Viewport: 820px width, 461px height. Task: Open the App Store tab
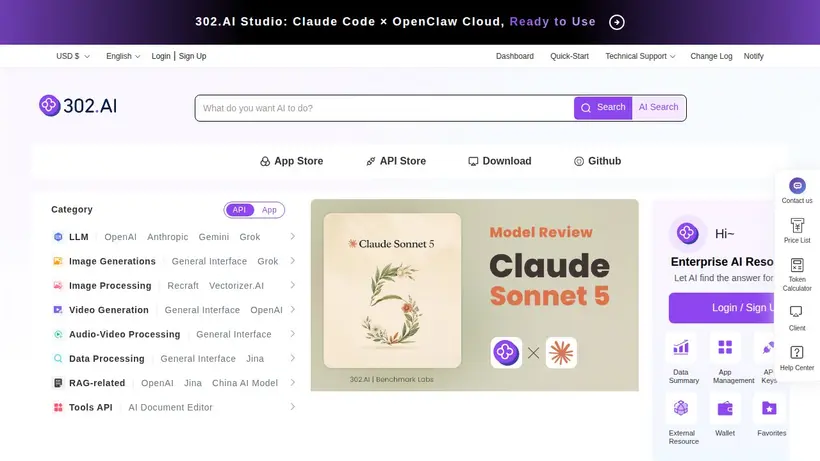291,161
